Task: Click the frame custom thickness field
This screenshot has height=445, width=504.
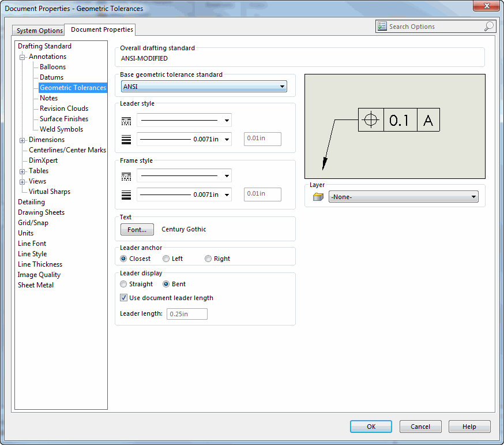Action: pos(262,194)
